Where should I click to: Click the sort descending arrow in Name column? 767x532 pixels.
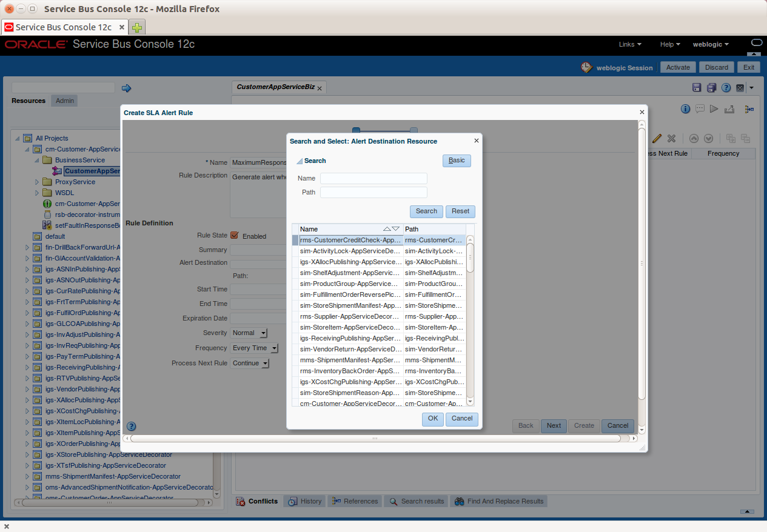click(396, 229)
